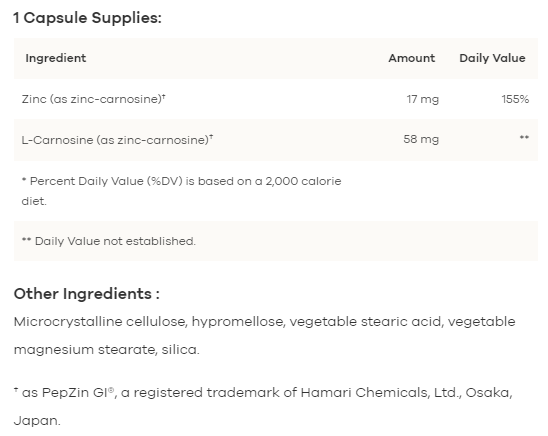Click the word 'Japan' in trademark note

click(37, 421)
